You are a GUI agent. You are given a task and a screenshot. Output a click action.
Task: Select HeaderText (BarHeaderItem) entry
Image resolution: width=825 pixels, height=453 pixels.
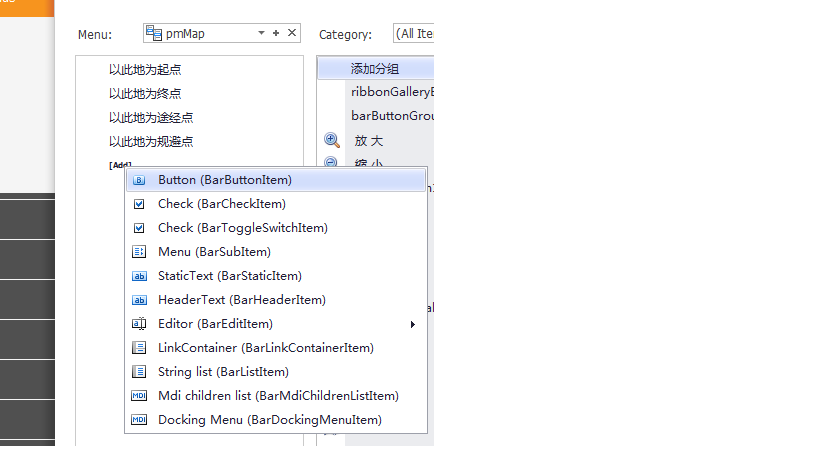[276, 300]
